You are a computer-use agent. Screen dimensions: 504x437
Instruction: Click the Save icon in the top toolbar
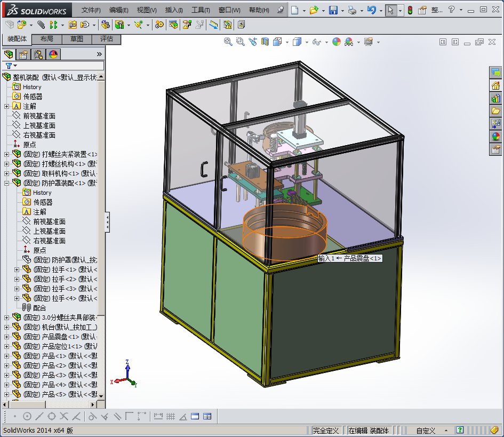click(333, 10)
